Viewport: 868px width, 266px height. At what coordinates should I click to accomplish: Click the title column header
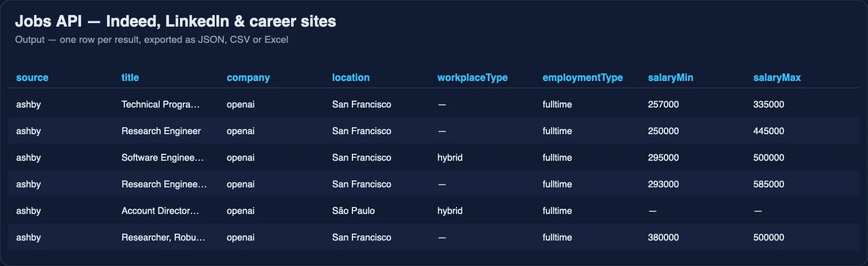point(130,77)
